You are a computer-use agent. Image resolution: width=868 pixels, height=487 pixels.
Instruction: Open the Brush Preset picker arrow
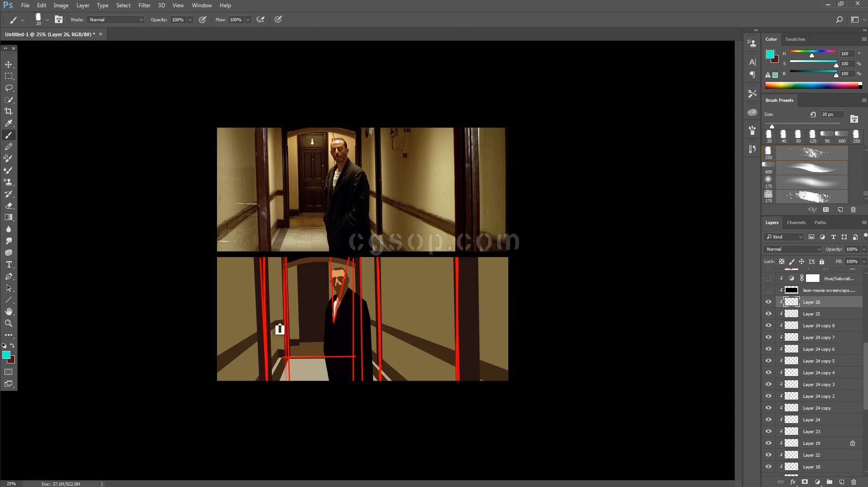tap(47, 19)
